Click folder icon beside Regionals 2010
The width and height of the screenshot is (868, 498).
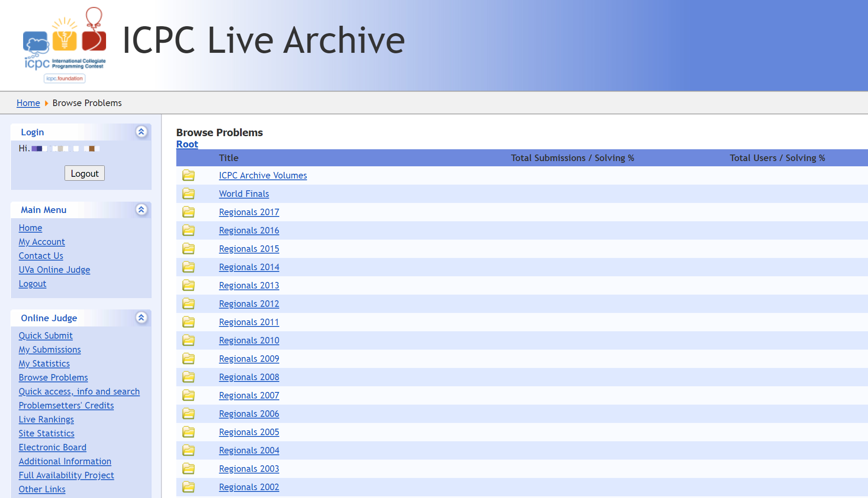tap(189, 340)
